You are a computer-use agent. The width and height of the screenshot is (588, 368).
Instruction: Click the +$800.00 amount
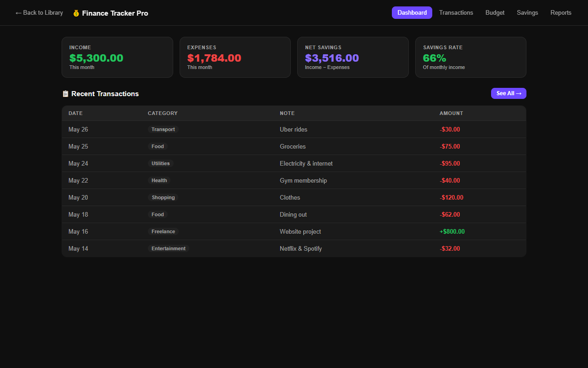(x=452, y=231)
